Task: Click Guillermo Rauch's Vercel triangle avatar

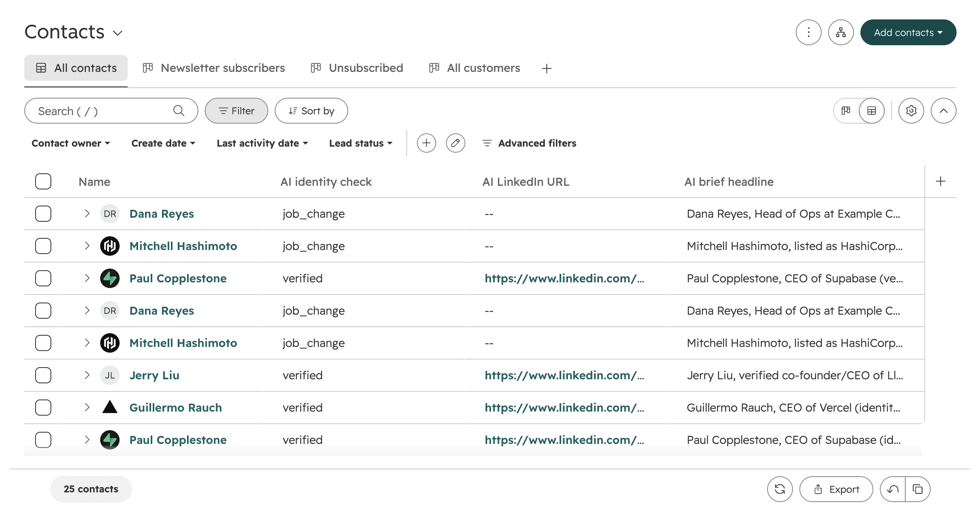Action: (110, 407)
